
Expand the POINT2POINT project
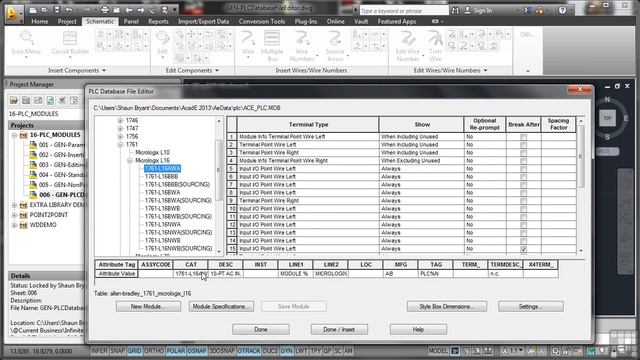point(14,215)
